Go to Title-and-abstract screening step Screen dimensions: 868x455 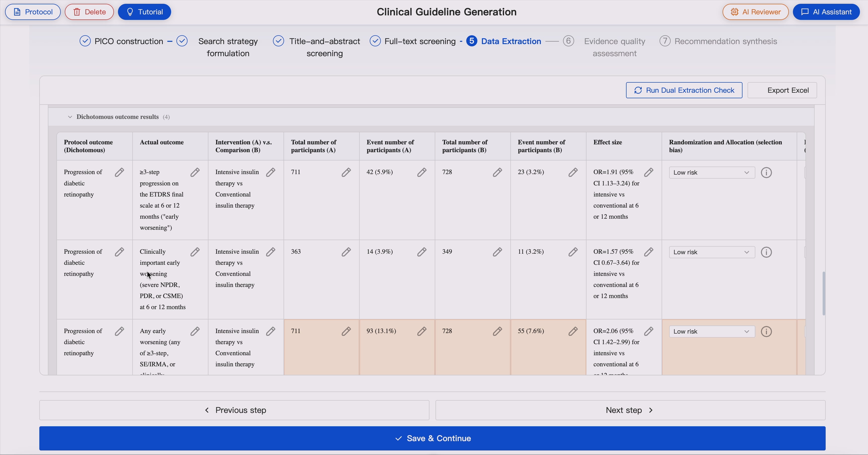(x=317, y=47)
